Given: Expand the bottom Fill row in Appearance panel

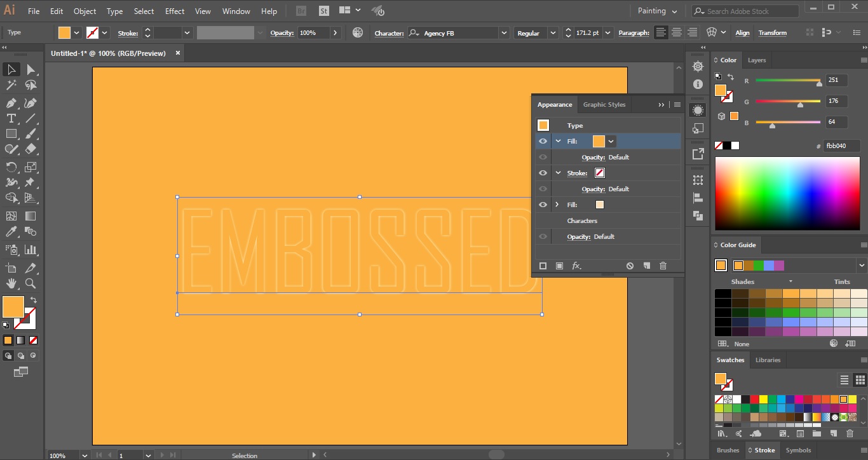Looking at the screenshot, I should 558,205.
